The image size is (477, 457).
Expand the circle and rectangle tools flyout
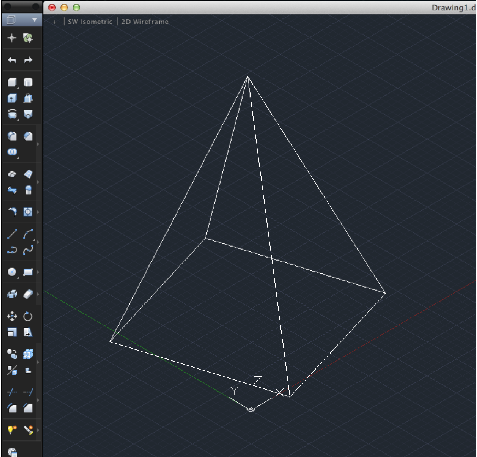(x=38, y=272)
